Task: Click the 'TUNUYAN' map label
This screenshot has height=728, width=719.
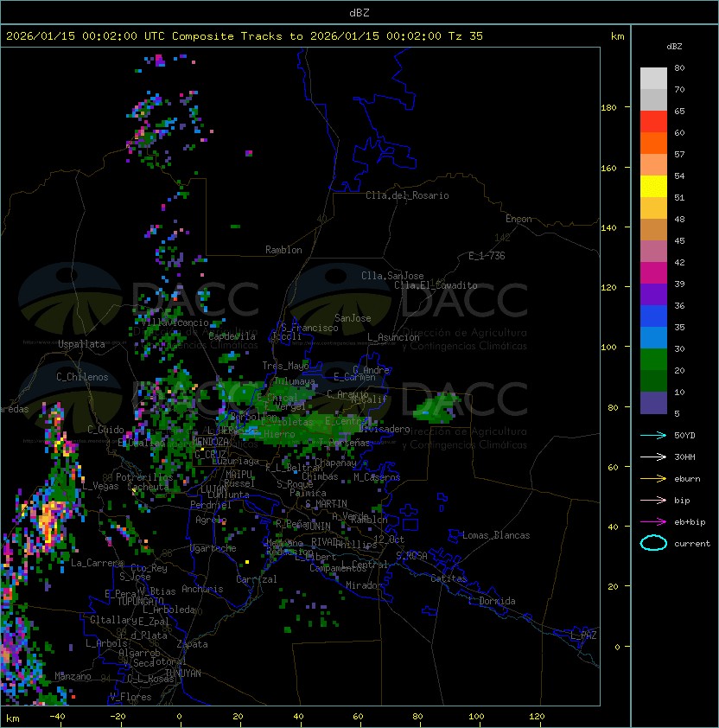Action: click(183, 674)
